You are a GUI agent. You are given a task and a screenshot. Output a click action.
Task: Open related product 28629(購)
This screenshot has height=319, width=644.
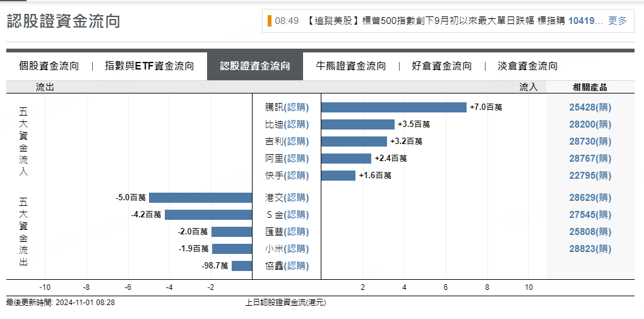(x=590, y=198)
